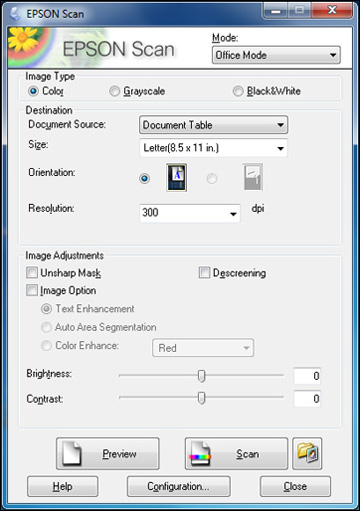Select the Color Enhance radio option
Screen dimensions: 360x511
46,345
